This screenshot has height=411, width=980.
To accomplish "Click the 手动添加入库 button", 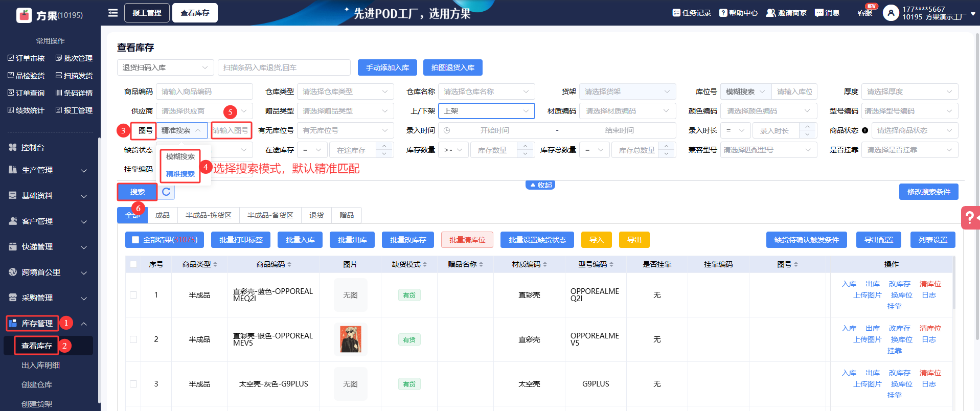I will click(387, 67).
